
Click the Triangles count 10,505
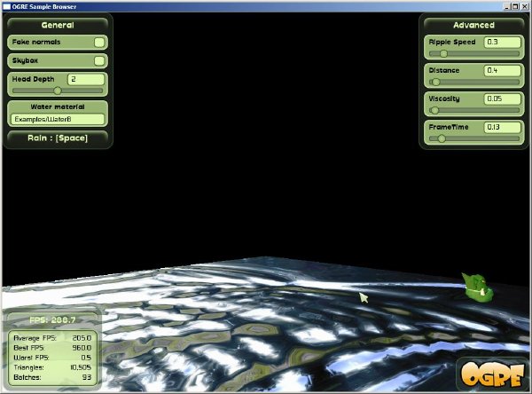[81, 367]
